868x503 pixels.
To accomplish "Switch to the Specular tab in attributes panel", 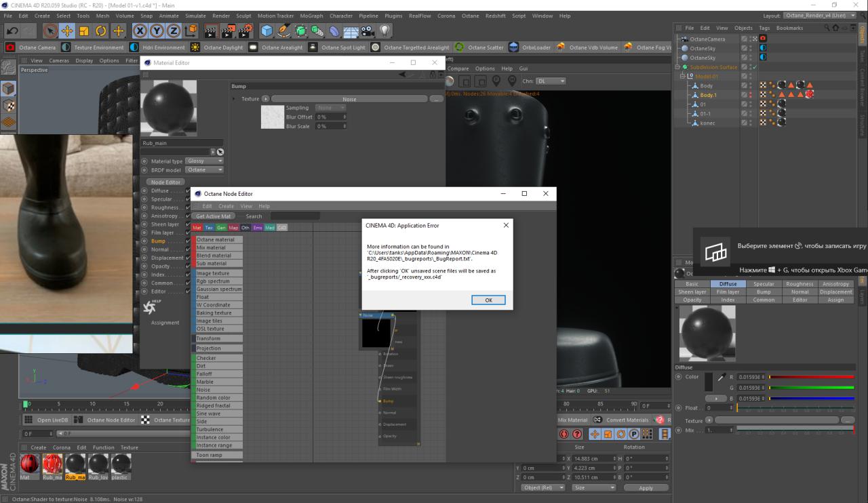I will [764, 284].
